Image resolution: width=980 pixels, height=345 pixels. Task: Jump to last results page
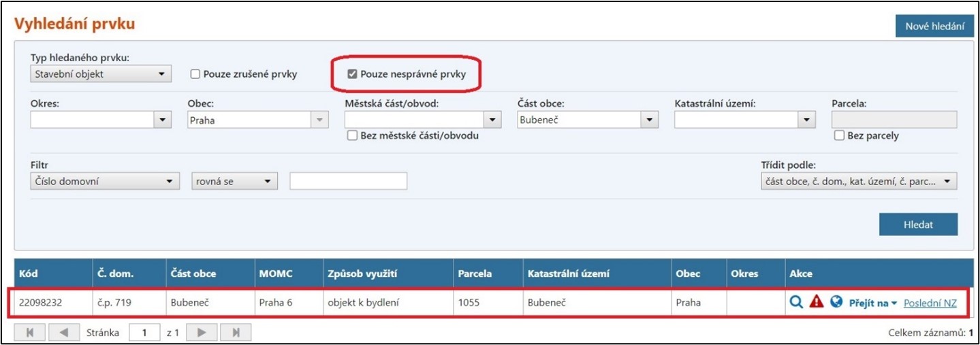(x=236, y=333)
